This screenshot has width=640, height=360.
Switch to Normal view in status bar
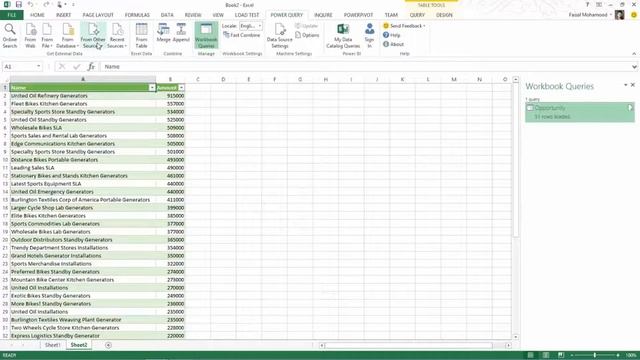tap(531, 355)
